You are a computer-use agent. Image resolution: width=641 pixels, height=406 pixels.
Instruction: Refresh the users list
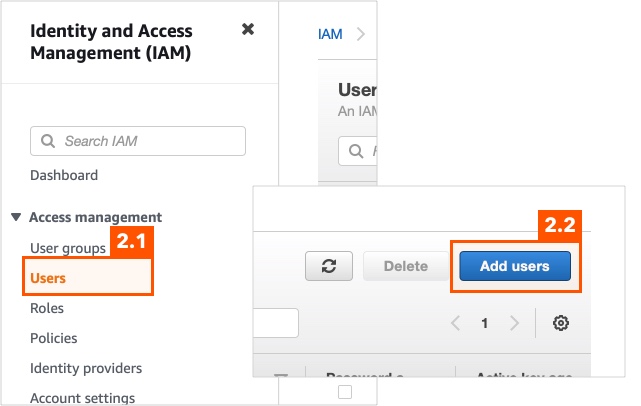[x=329, y=266]
